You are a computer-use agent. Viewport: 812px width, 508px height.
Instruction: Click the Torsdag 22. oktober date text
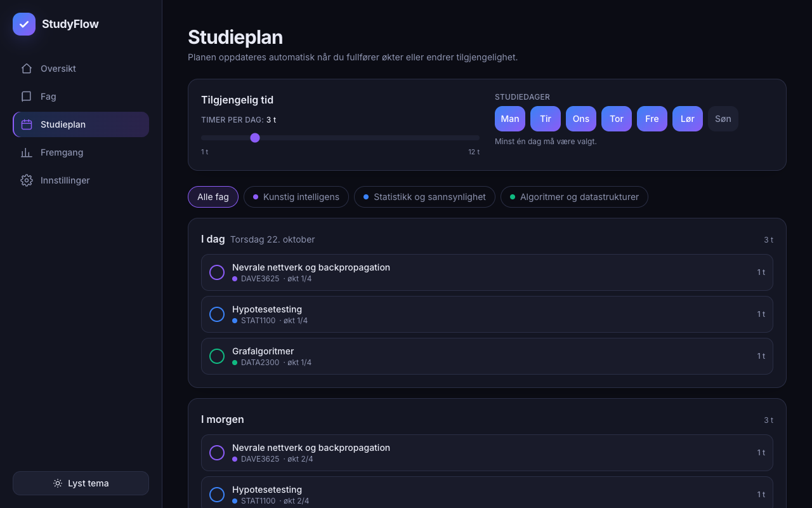pyautogui.click(x=272, y=239)
